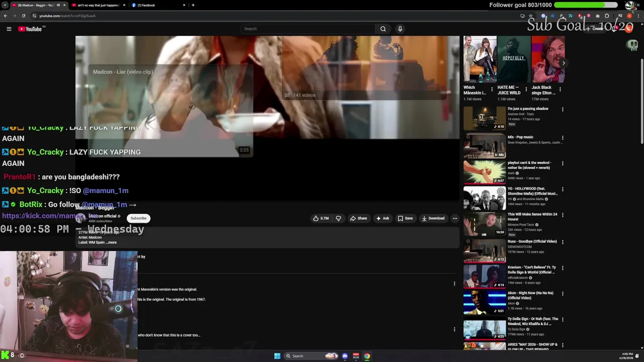Open options for 'Jack Black sings Elton' short

pyautogui.click(x=560, y=89)
